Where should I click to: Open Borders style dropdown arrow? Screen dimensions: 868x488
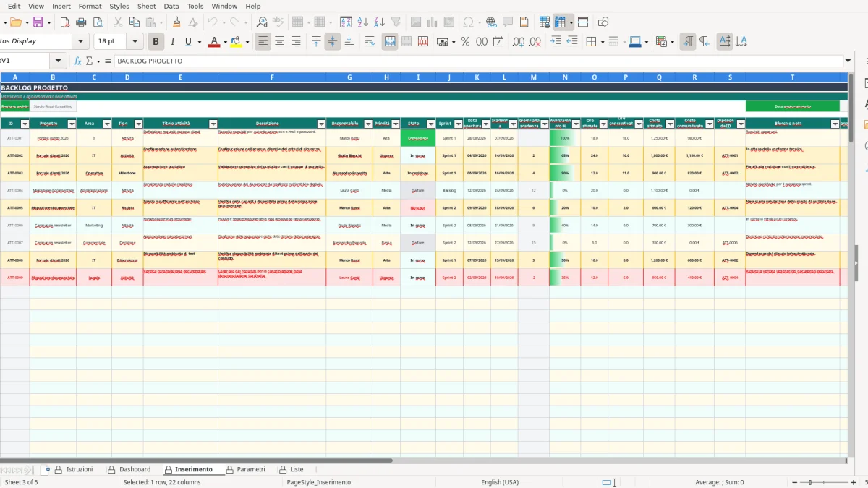pyautogui.click(x=602, y=42)
